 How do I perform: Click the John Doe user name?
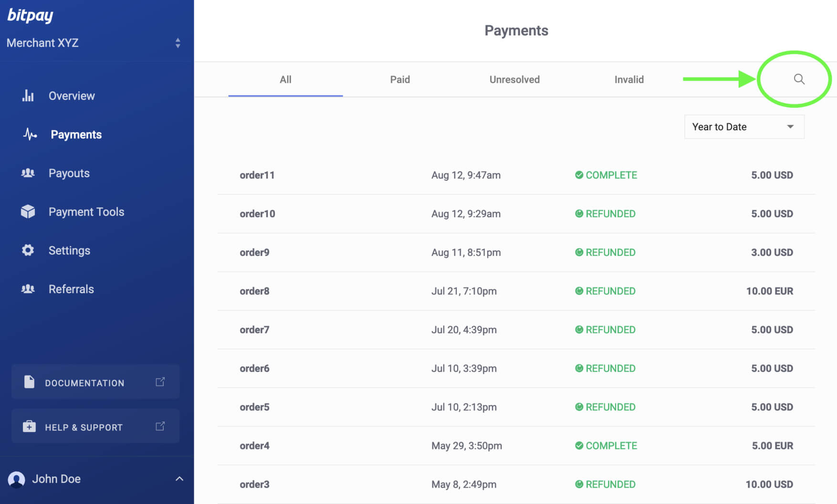pos(56,479)
